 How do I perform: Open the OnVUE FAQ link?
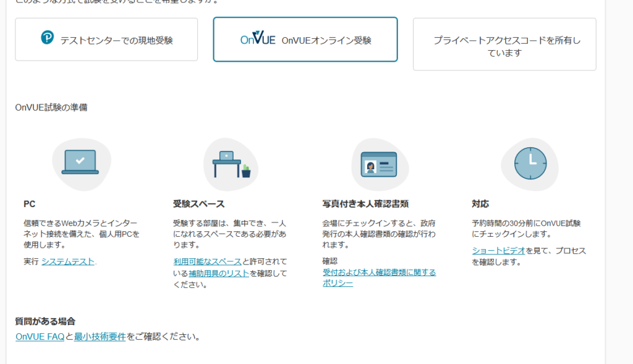click(x=40, y=337)
